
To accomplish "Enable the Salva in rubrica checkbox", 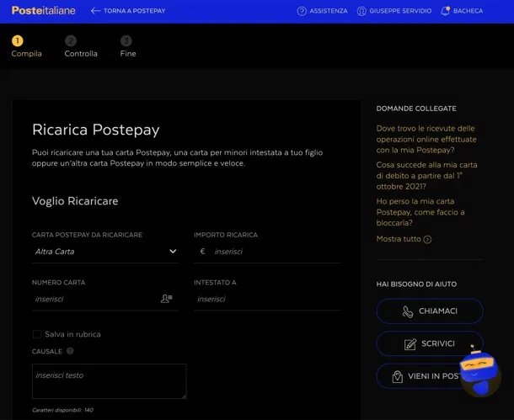I will click(x=37, y=334).
